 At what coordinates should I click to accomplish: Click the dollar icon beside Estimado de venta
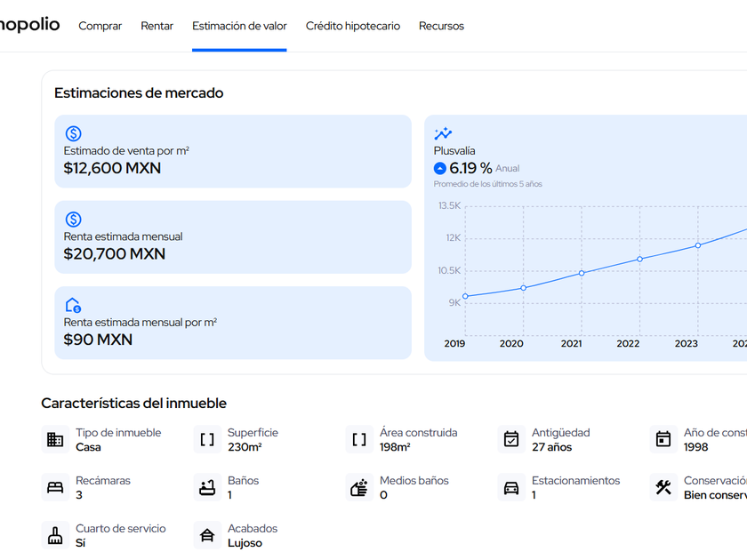click(x=74, y=134)
